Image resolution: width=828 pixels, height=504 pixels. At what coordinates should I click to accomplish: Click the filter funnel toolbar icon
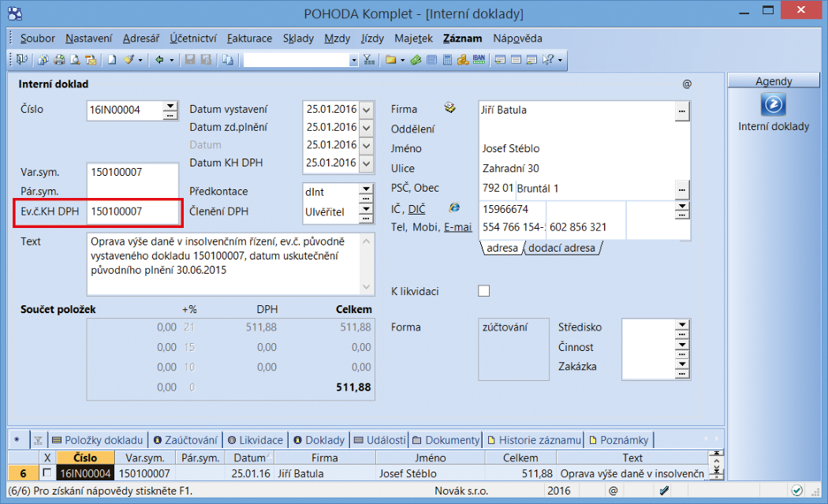pos(370,60)
